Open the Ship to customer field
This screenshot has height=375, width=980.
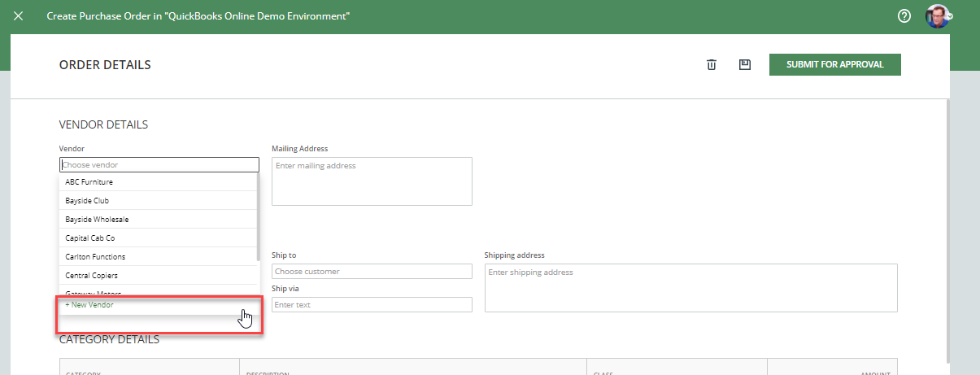(x=372, y=272)
